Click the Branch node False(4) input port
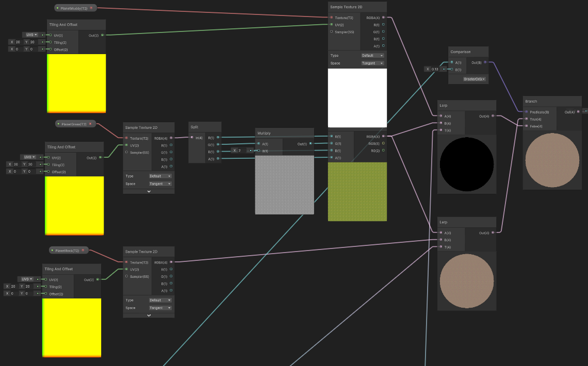Screen dimensions: 588x366 526,126
